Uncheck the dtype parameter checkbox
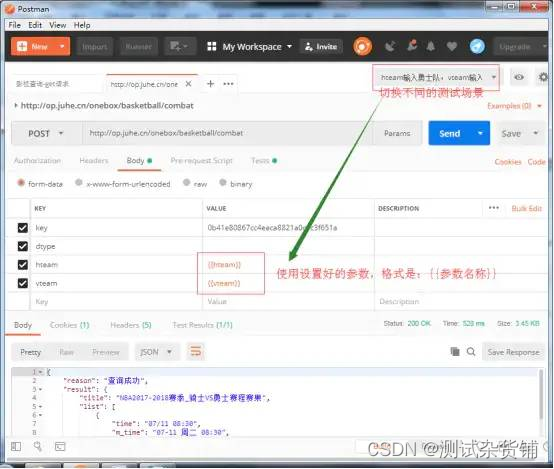The image size is (554, 469). point(23,246)
